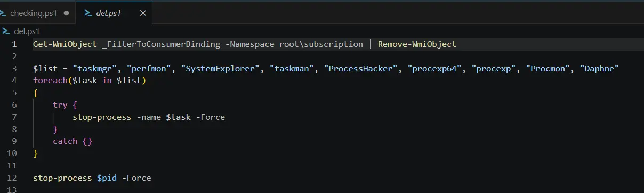644x193 pixels.
Task: Place cursor on Get-WmiObject command
Action: [x=65, y=44]
